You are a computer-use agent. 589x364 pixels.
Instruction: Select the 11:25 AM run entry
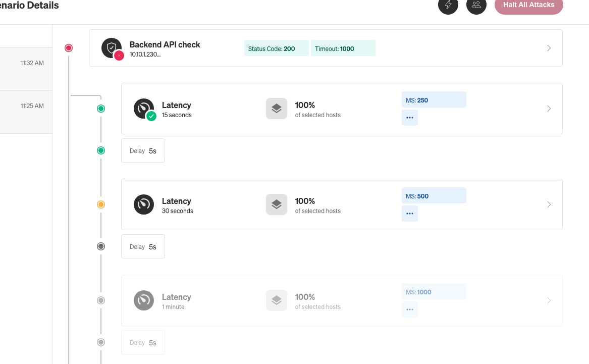coord(26,112)
